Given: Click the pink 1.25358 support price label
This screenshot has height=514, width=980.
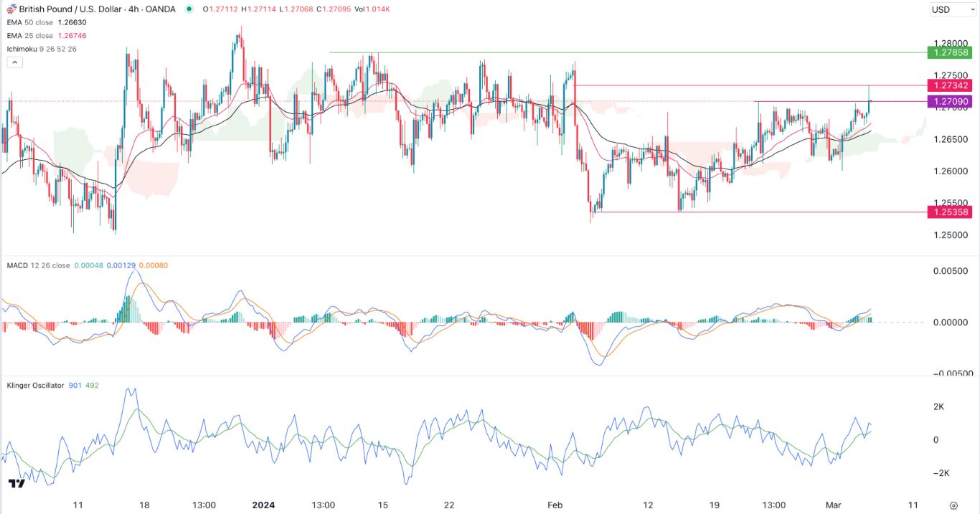Looking at the screenshot, I should click(x=951, y=212).
